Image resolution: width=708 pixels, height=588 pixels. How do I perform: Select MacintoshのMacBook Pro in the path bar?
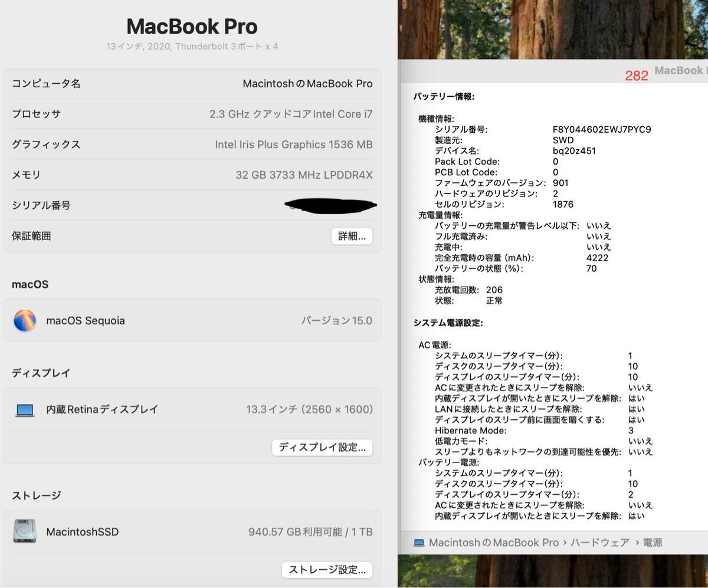click(x=493, y=543)
